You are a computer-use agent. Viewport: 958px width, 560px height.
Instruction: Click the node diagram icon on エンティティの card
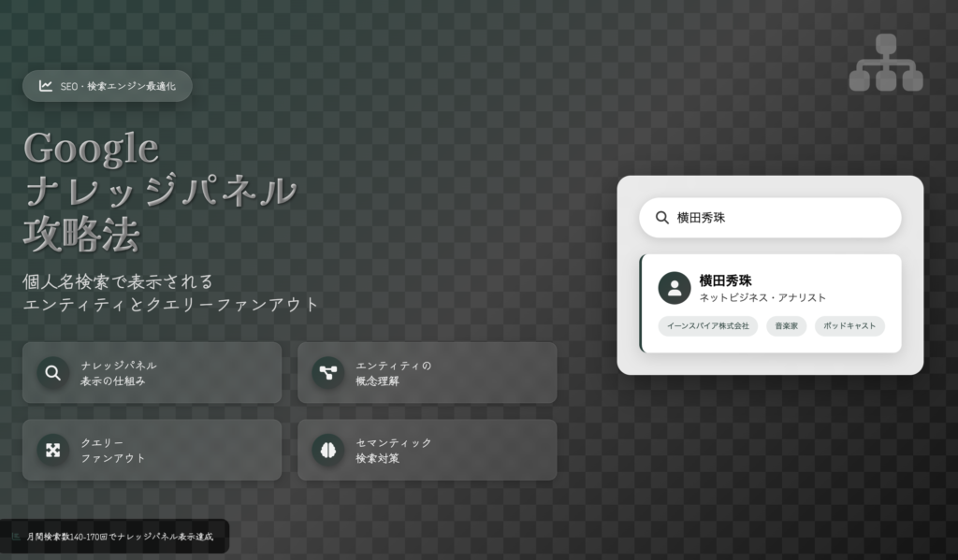328,372
